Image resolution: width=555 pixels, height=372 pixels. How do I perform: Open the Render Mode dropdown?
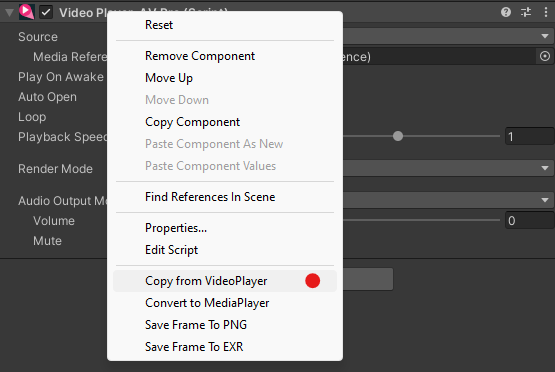click(448, 168)
